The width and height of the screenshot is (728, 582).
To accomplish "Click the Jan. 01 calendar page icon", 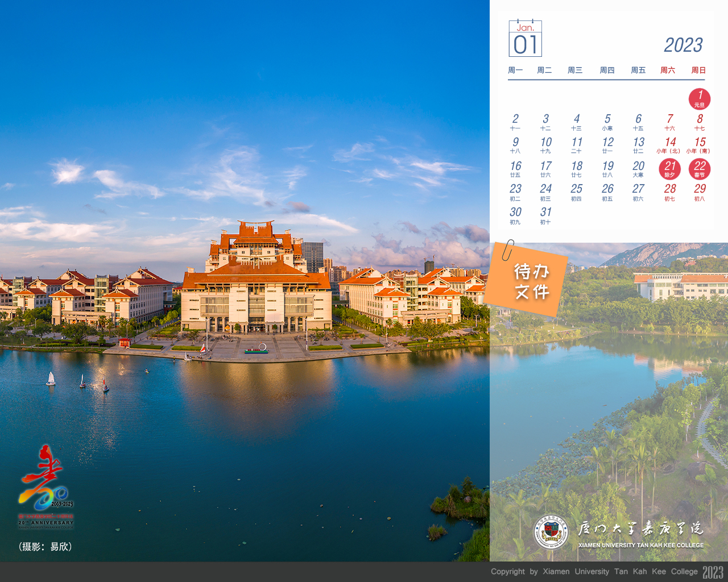I will tap(525, 39).
